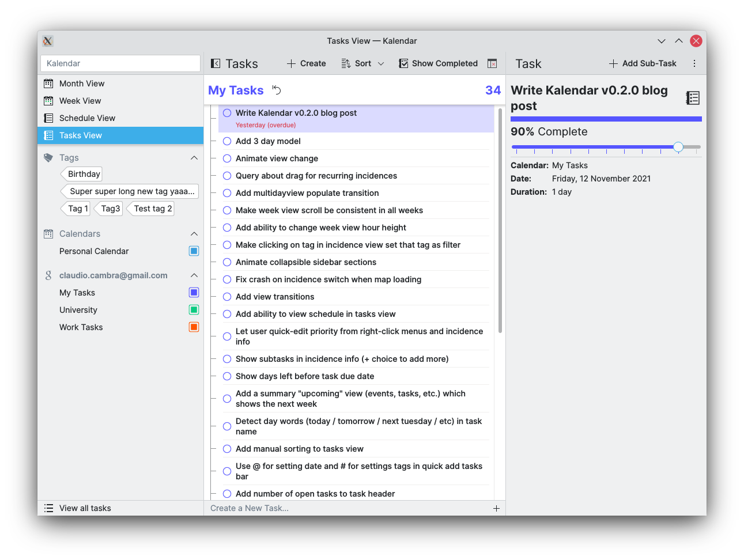744x560 pixels.
Task: Toggle Work Tasks calendar checkbox
Action: 194,327
